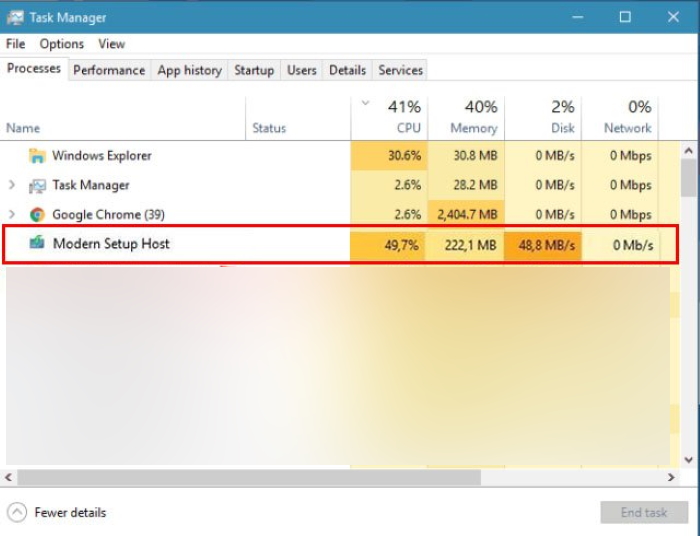
Task: Sort by the CPU column header
Action: pos(389,118)
